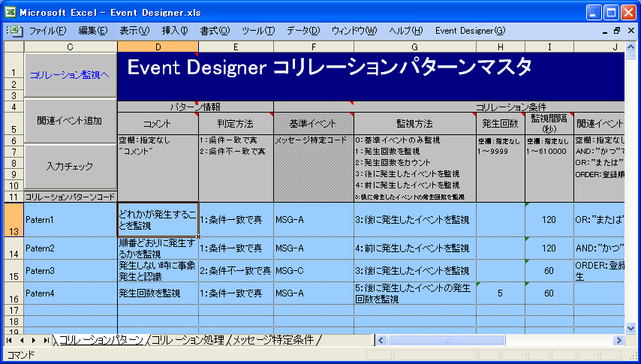Select the 監視方法 header cell
Image resolution: width=641 pixels, height=364 pixels.
tap(415, 124)
